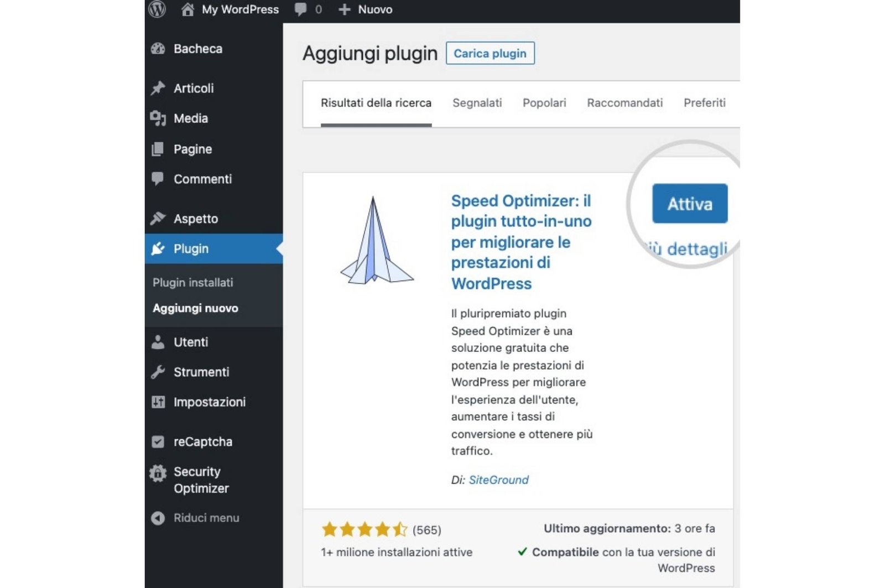Click the Security Optimizer gear icon
This screenshot has width=885, height=588.
(158, 473)
